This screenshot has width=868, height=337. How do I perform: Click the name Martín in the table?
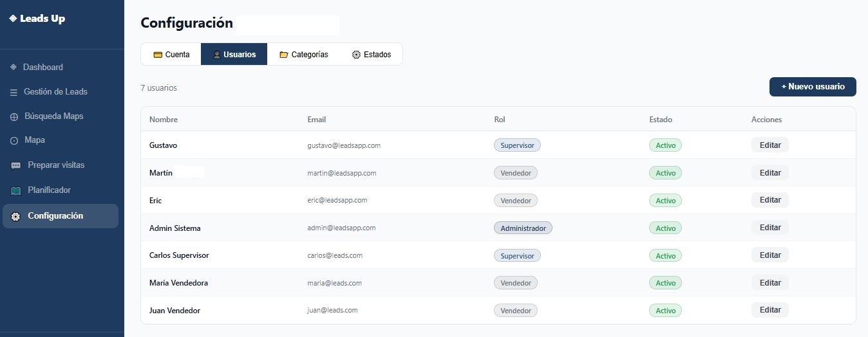tap(161, 173)
